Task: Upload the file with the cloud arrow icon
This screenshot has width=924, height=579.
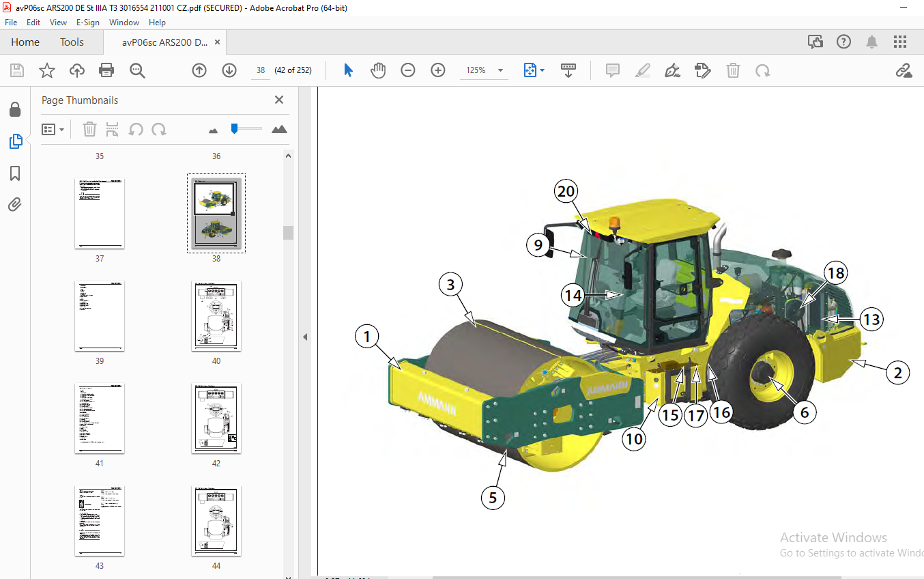Action: pyautogui.click(x=76, y=70)
